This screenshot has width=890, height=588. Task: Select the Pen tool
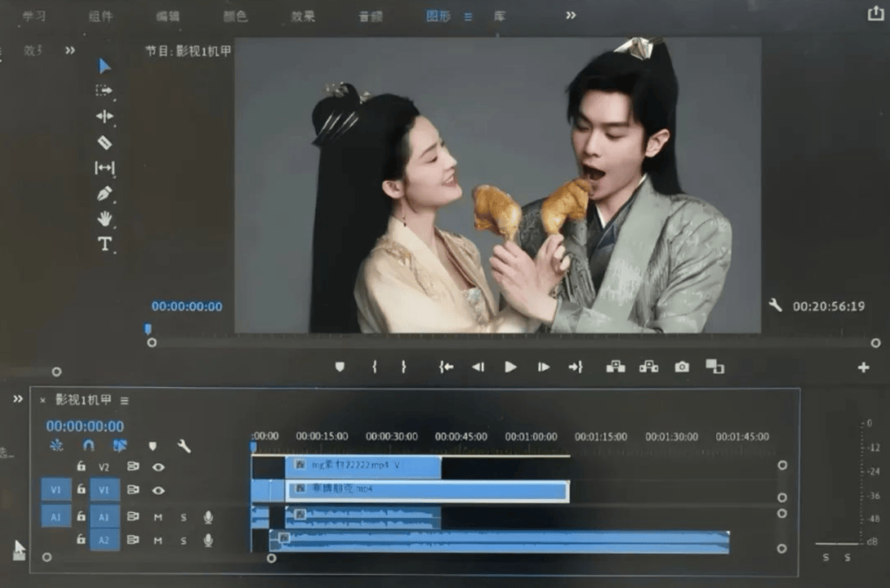tap(105, 194)
